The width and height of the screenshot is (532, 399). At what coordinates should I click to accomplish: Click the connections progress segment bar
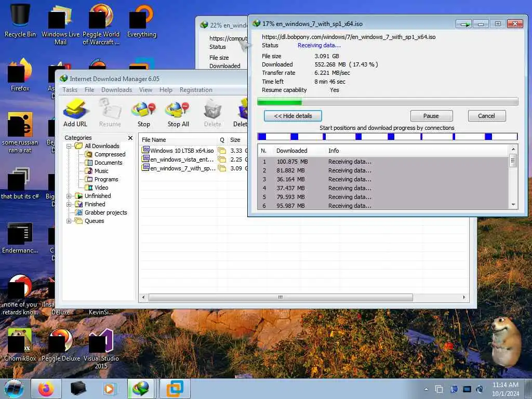tap(388, 137)
